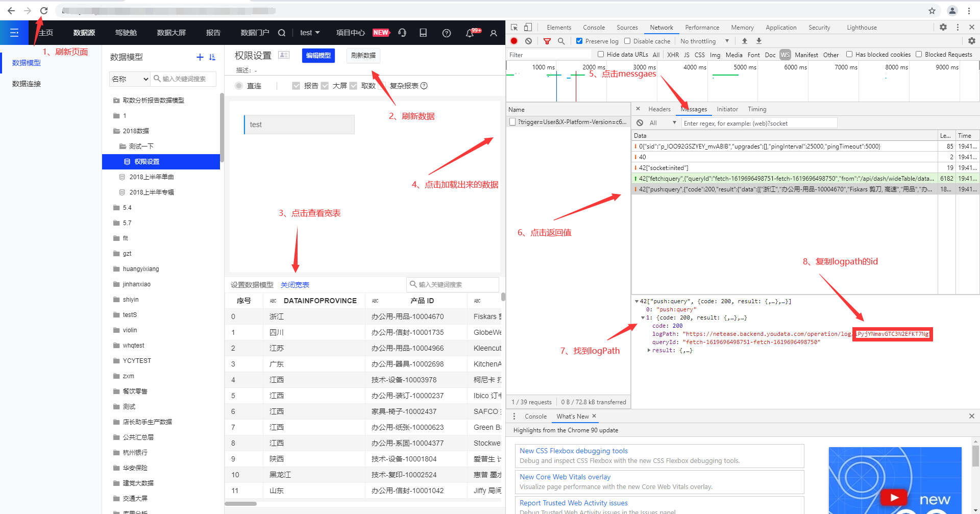This screenshot has height=514, width=980.
Task: Filter WS requests only
Action: pos(785,55)
